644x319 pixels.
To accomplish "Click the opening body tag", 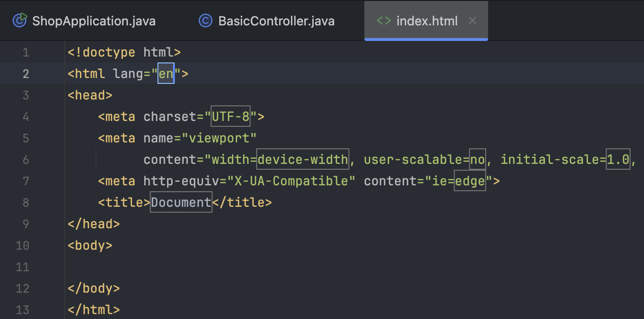I will tap(90, 245).
